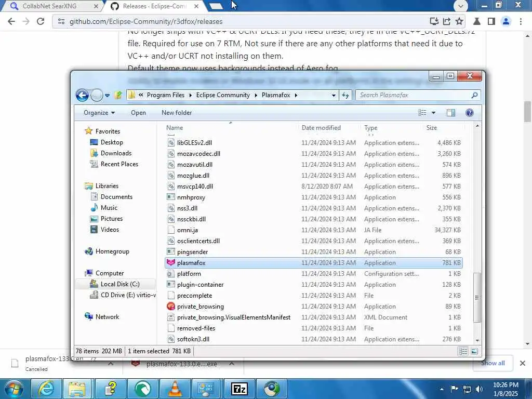
Task: Expand the arrow after Plasmafox breadcrumb
Action: click(296, 96)
